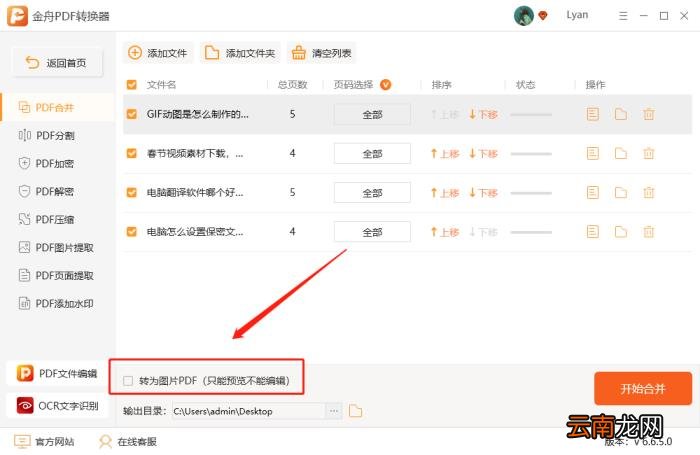Open PDF添加水印 watermark tool
Screen dimensions: 700x455
(x=58, y=304)
